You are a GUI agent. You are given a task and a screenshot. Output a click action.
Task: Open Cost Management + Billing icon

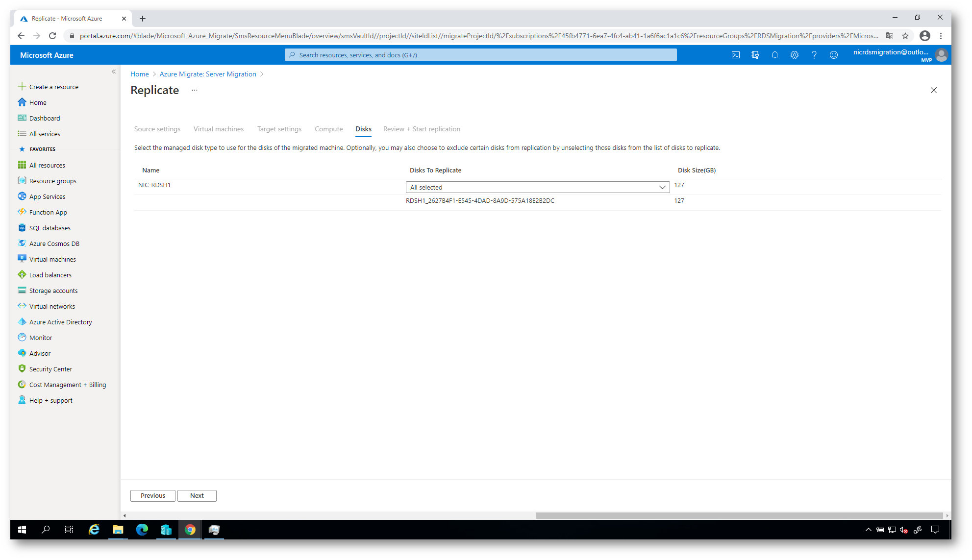[x=22, y=385]
